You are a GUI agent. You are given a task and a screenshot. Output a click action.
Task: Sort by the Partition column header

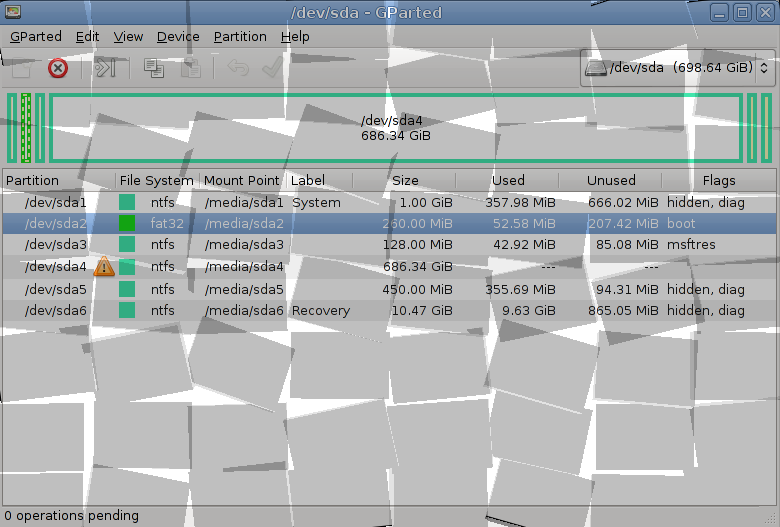[x=59, y=181]
